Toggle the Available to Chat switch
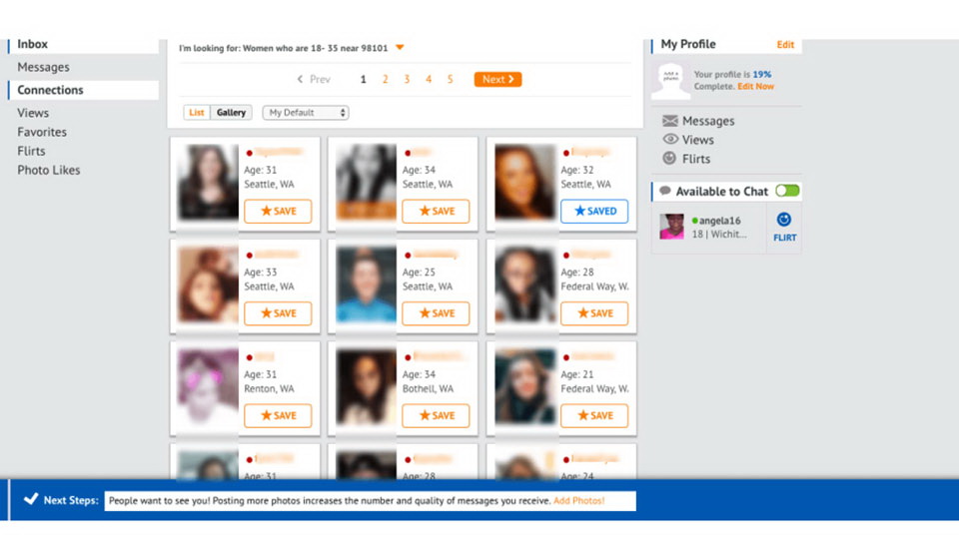The image size is (959, 560). point(787,191)
